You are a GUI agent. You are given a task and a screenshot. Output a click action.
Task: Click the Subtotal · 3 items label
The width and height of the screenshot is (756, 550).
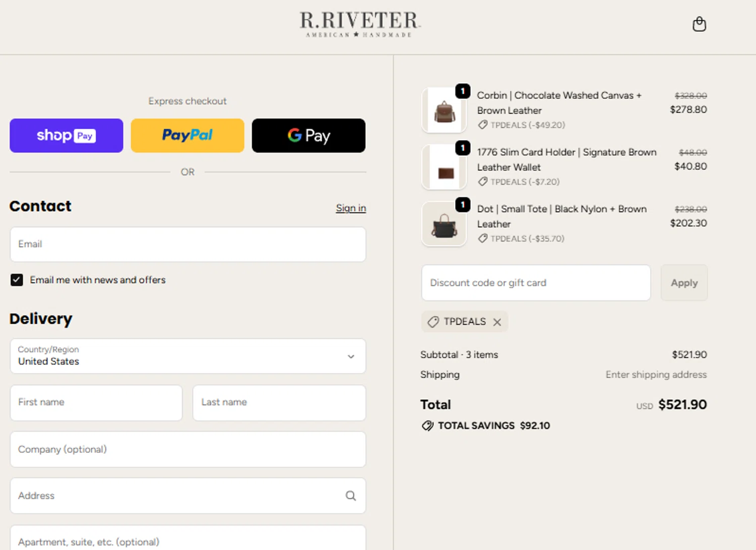tap(459, 354)
